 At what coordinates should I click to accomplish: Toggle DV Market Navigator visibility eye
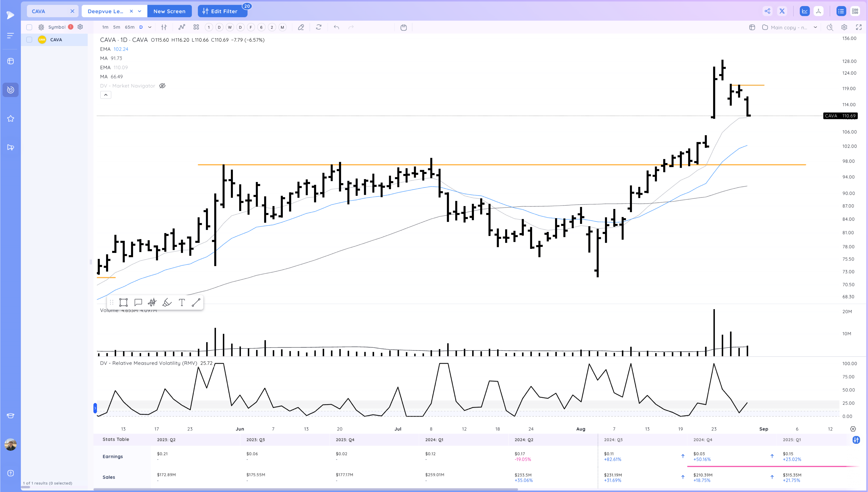162,86
